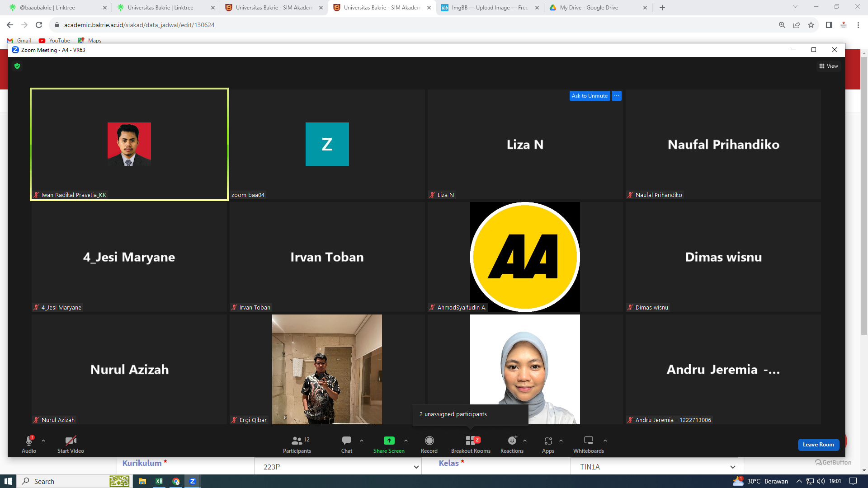868x488 pixels.
Task: Expand Share Screen options arrow
Action: click(406, 441)
